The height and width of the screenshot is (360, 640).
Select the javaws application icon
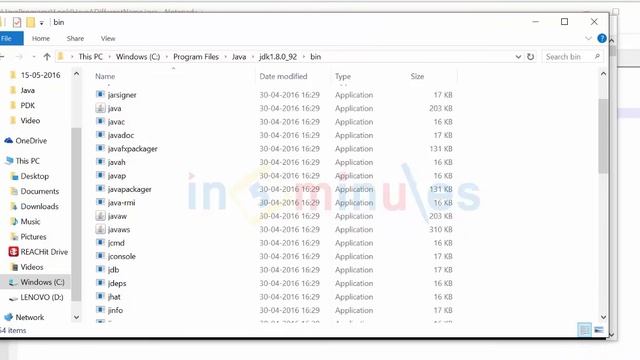click(100, 229)
